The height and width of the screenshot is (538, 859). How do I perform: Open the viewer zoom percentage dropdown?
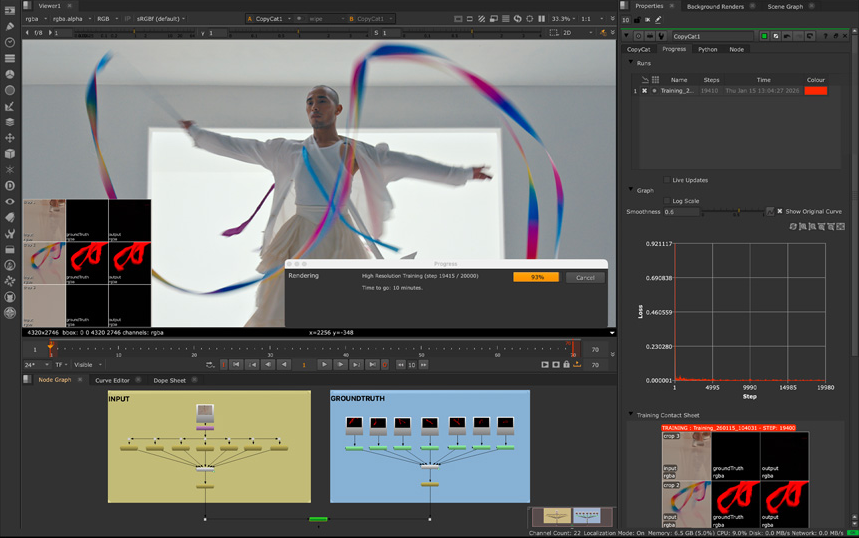(x=565, y=19)
